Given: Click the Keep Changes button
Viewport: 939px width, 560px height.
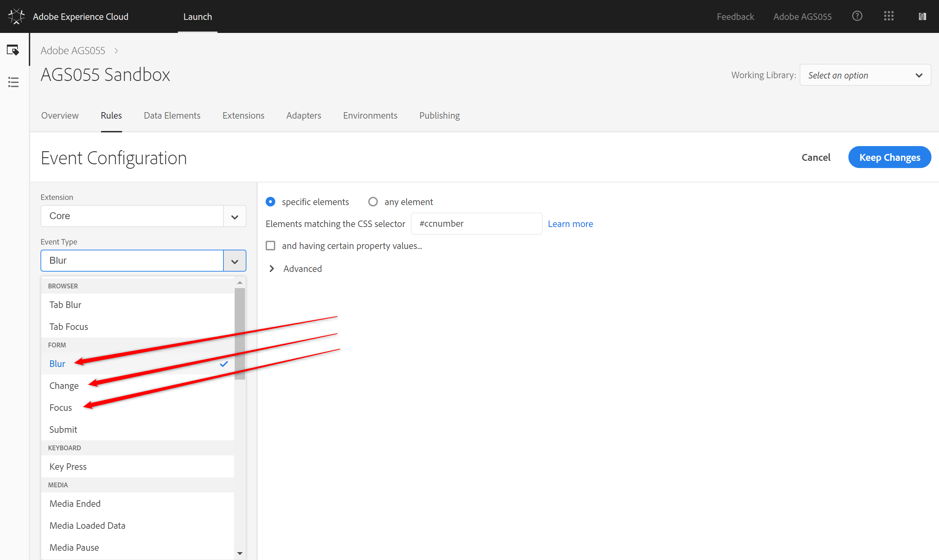Looking at the screenshot, I should pos(890,157).
